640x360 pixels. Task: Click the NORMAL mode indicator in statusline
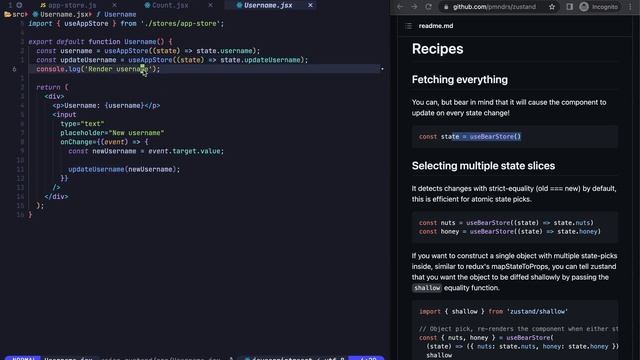tap(23, 358)
